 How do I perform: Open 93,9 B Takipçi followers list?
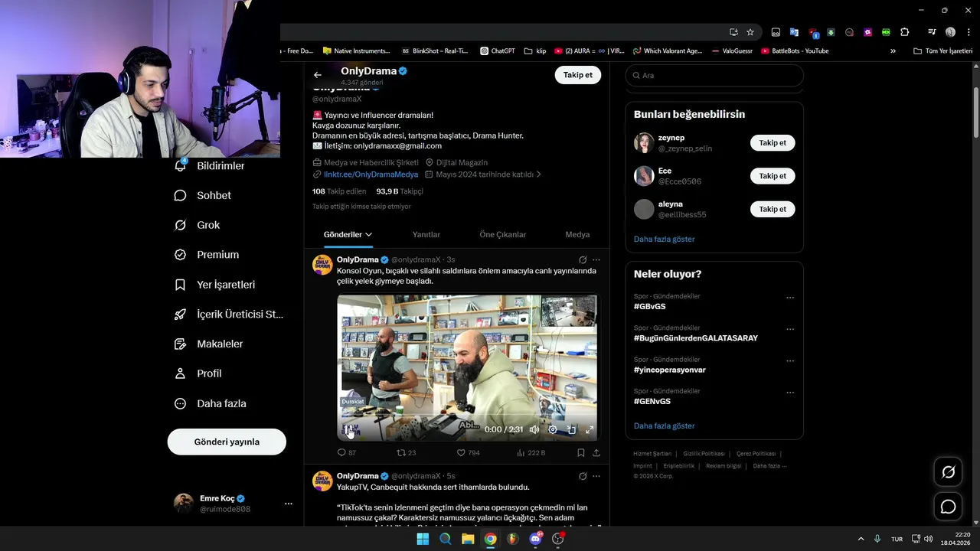tap(400, 191)
